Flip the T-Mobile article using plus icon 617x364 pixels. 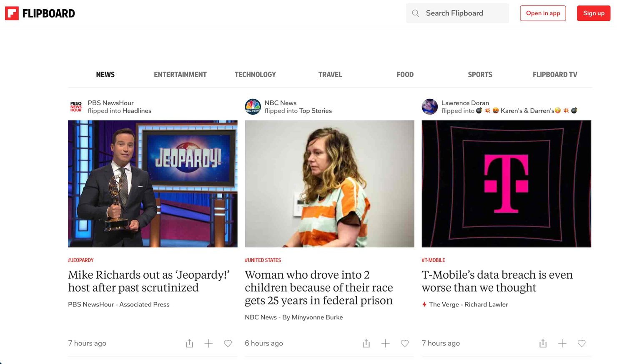562,343
